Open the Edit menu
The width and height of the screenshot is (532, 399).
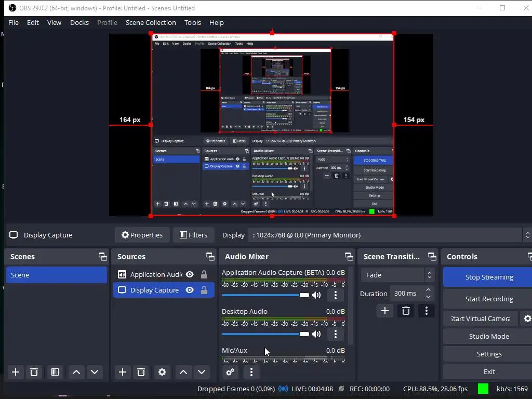coord(33,23)
